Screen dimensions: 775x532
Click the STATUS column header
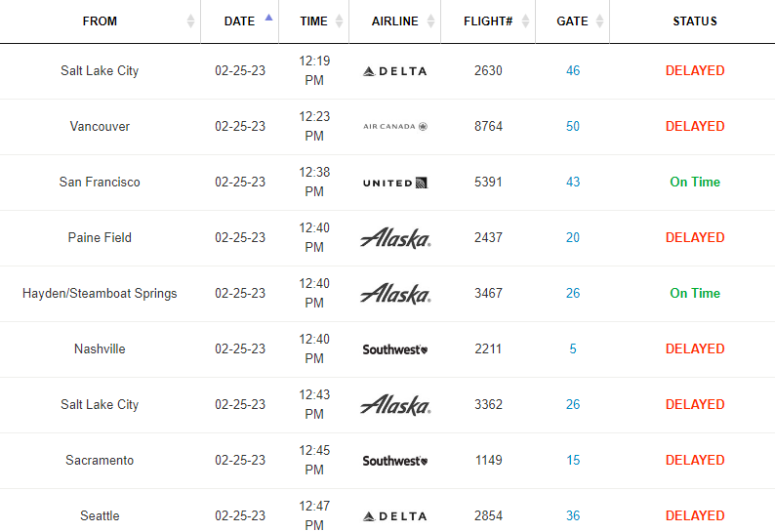click(x=694, y=21)
